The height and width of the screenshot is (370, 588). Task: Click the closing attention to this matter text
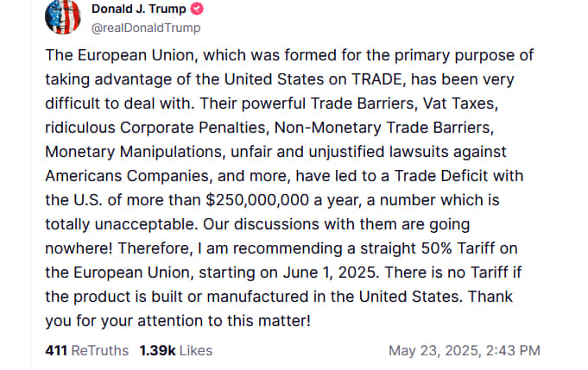(223, 321)
